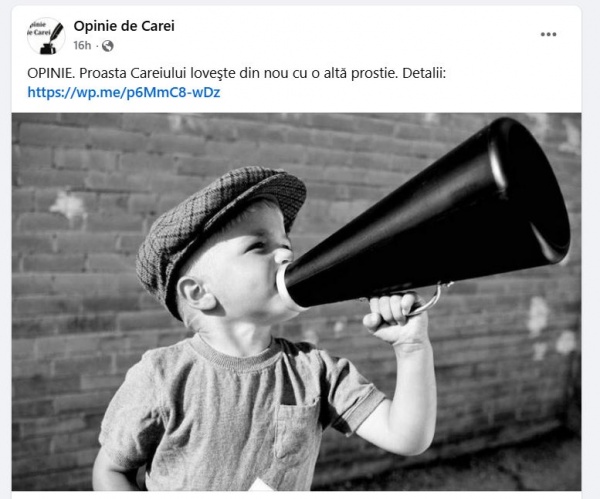Open the "Opinie de Carei" page name

tap(124, 26)
